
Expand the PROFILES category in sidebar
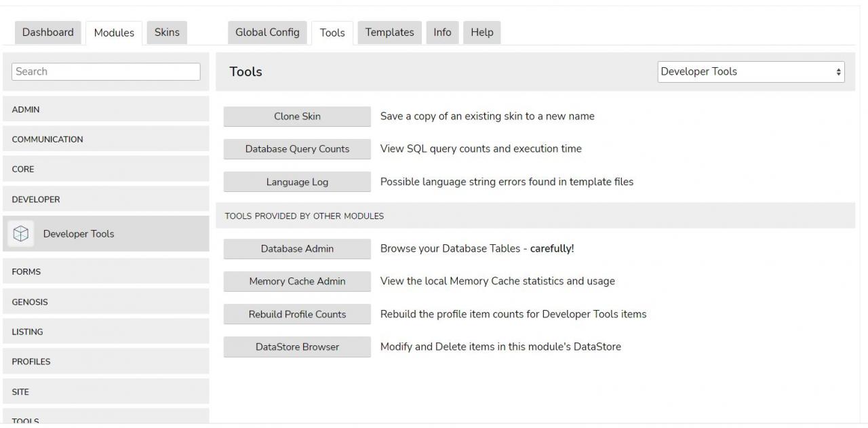coord(106,362)
